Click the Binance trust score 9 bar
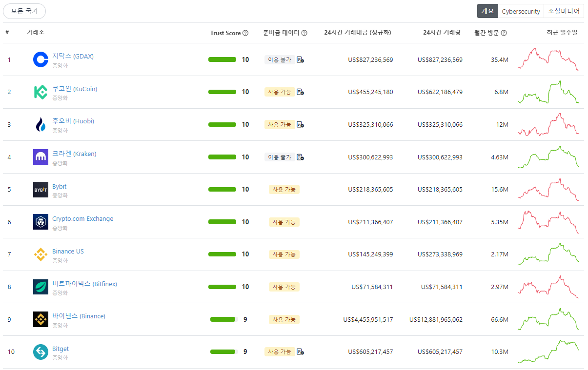588x370 pixels. (x=224, y=319)
